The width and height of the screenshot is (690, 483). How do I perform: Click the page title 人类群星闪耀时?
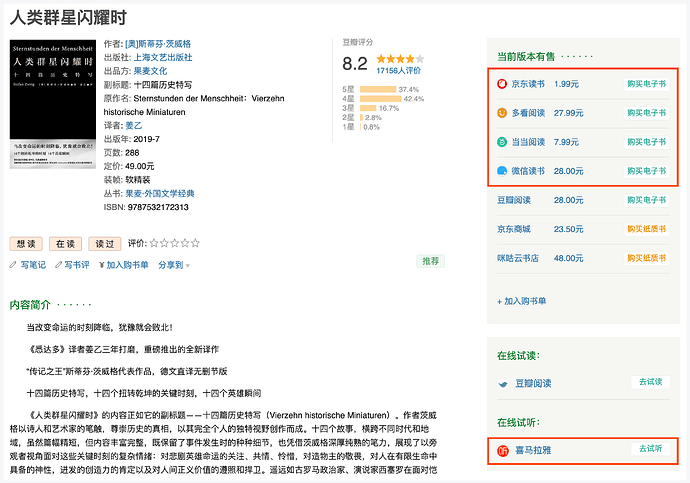click(x=68, y=18)
